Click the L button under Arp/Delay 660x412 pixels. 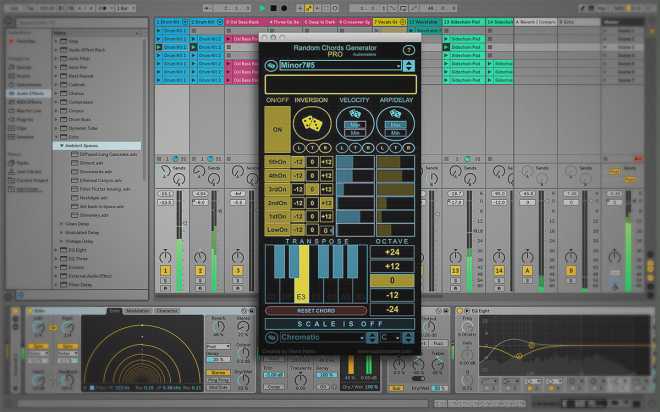coord(382,148)
